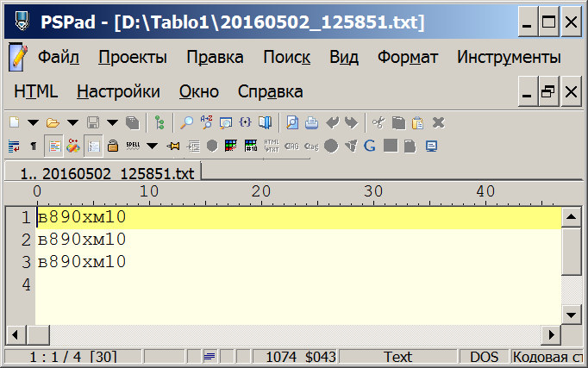Click the Print icon in toolbar
Image resolution: width=588 pixels, height=368 pixels.
311,122
